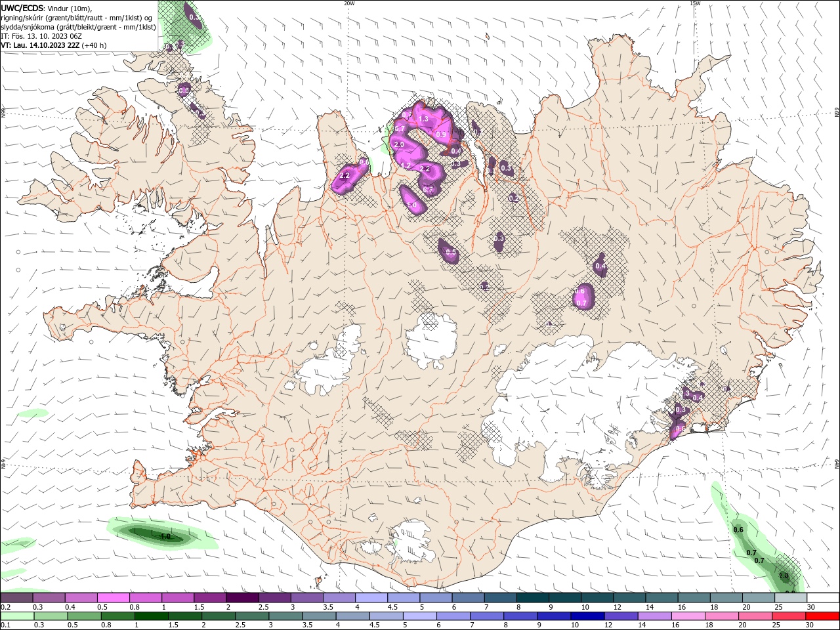The width and height of the screenshot is (840, 630).
Task: Click the 0.9 snowfall value on the map
Action: tap(441, 135)
